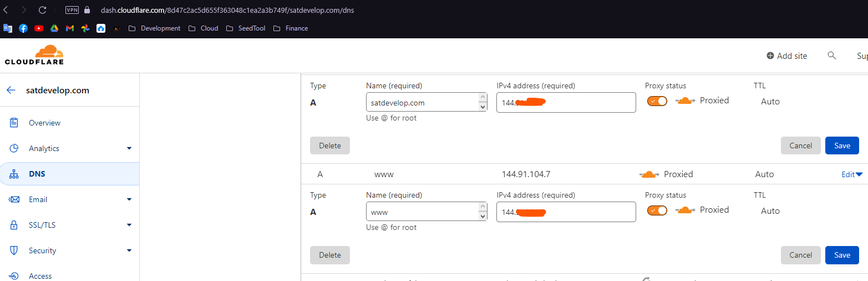
Task: Expand the Analytics submenu arrow
Action: pyautogui.click(x=129, y=148)
